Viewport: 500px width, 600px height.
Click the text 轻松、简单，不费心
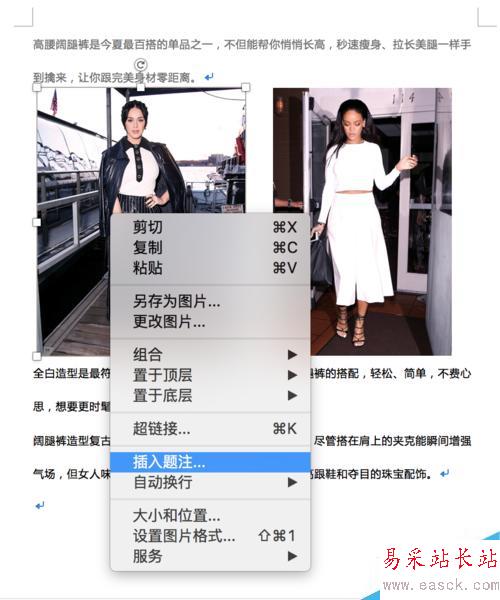(421, 373)
